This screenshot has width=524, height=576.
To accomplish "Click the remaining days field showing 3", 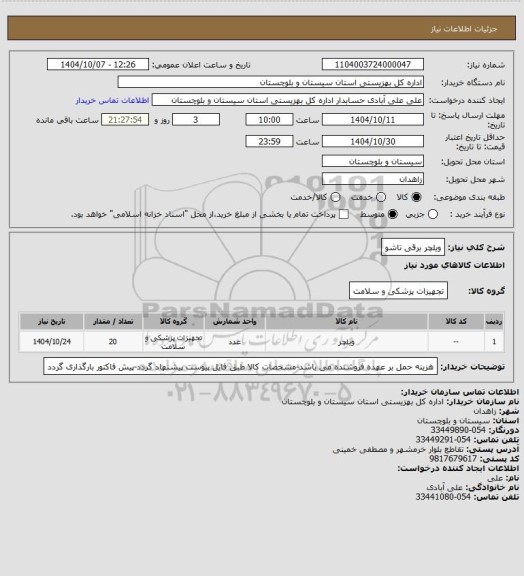I will click(x=196, y=120).
